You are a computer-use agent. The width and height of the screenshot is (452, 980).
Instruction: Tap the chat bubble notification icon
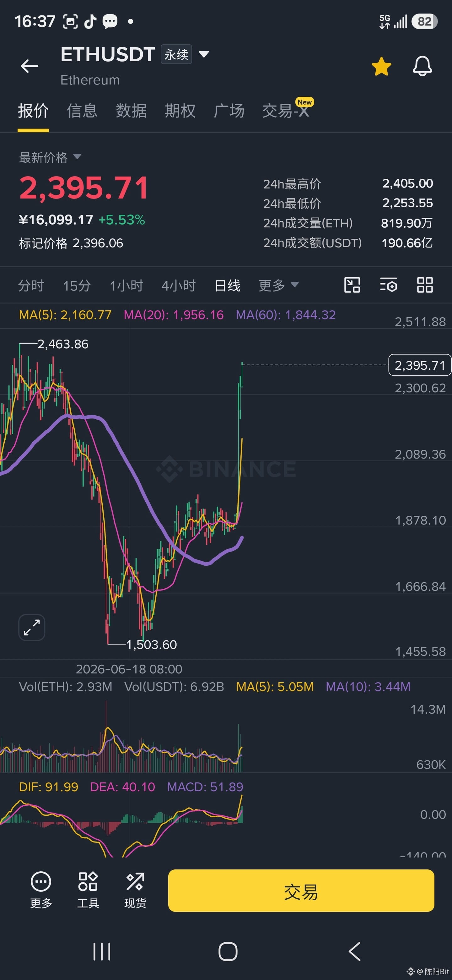click(110, 21)
